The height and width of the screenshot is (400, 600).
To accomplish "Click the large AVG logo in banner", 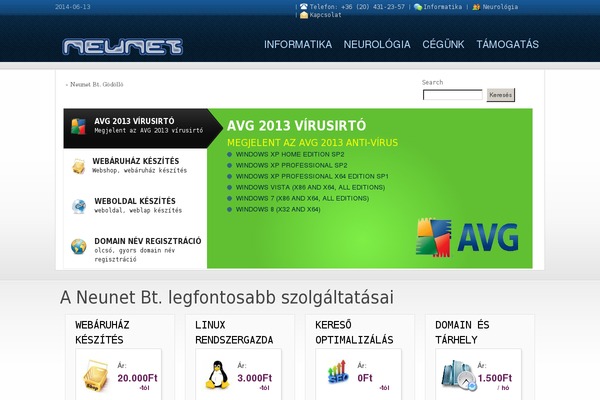I will click(467, 238).
